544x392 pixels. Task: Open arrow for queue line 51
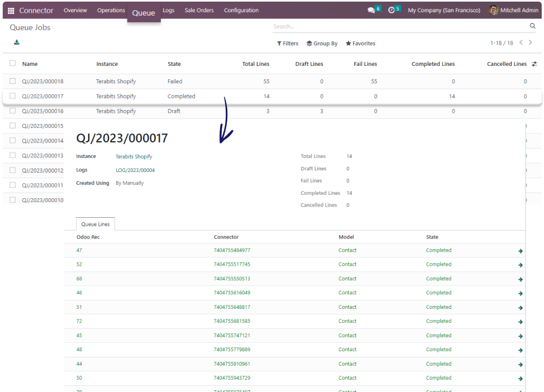tap(521, 308)
